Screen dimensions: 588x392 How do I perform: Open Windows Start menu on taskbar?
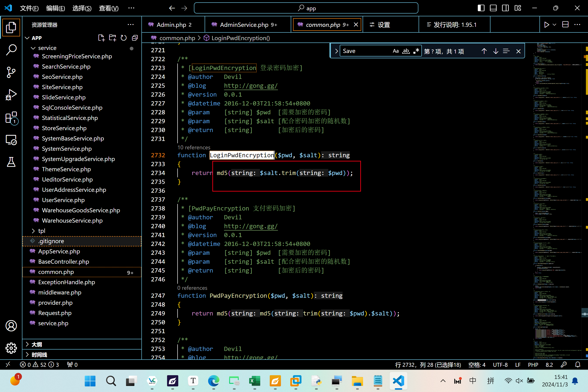pos(90,381)
